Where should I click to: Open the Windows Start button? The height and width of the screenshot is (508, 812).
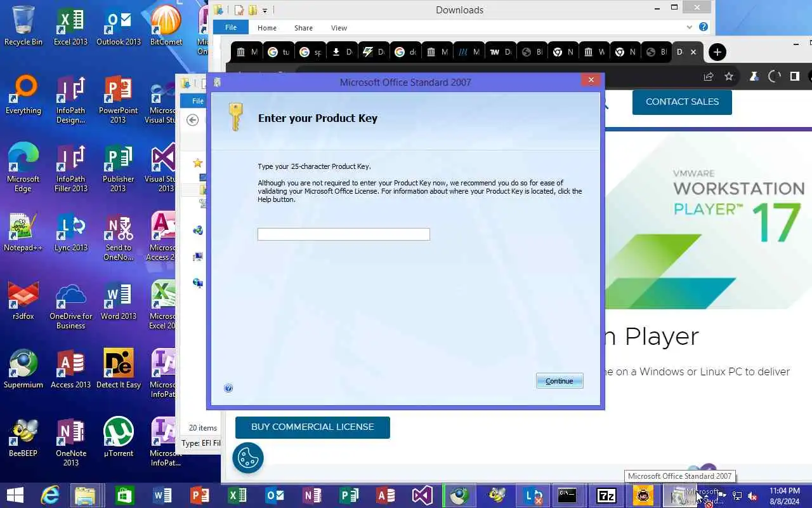(x=15, y=495)
